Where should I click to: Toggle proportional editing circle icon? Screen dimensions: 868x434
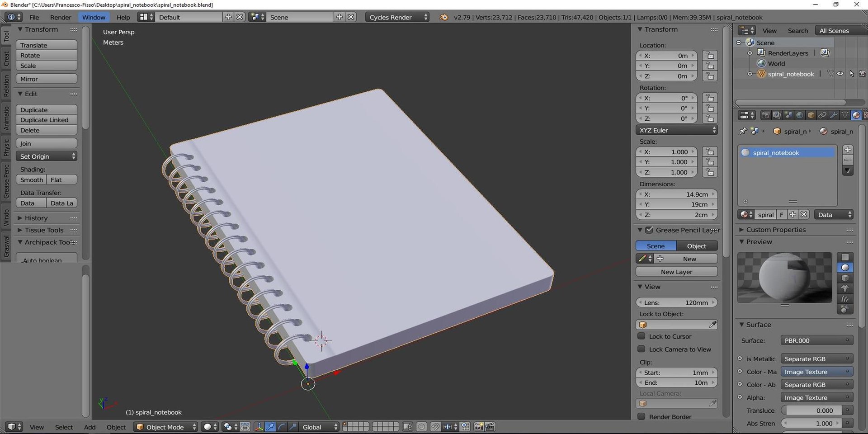coord(421,427)
